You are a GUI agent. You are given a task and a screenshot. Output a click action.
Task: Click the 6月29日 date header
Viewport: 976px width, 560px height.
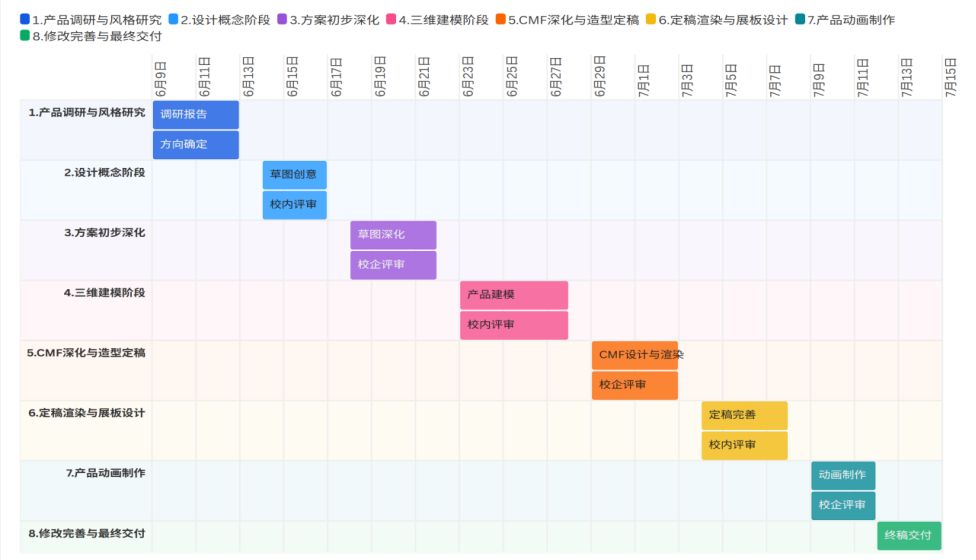point(599,77)
